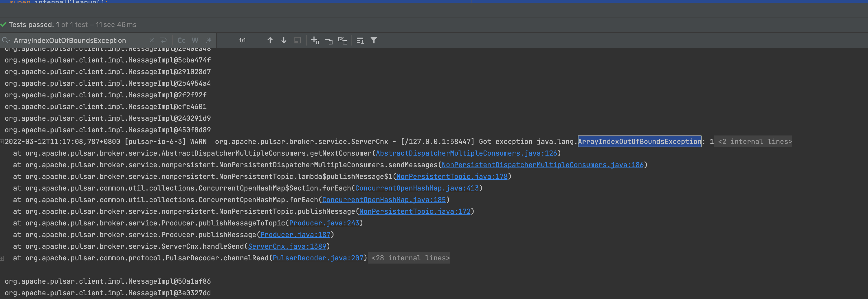This screenshot has width=868, height=299.
Task: Select all occurrences icon
Action: coord(342,40)
